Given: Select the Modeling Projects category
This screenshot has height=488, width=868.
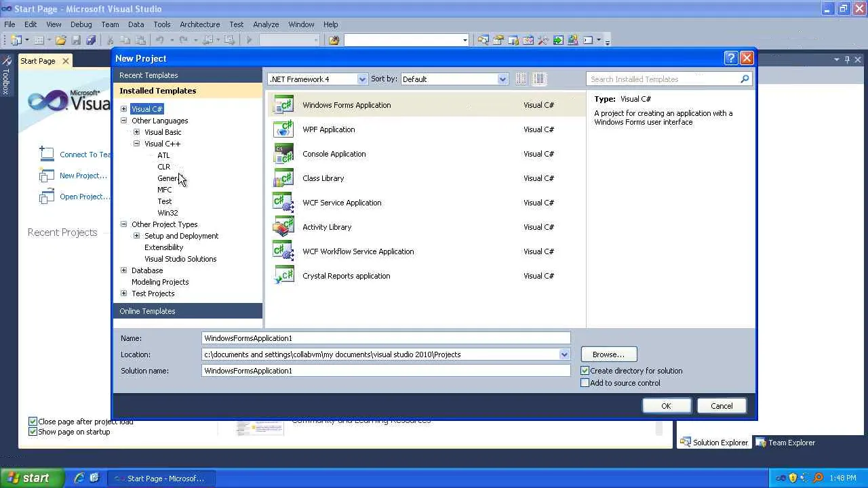Looking at the screenshot, I should [x=160, y=282].
